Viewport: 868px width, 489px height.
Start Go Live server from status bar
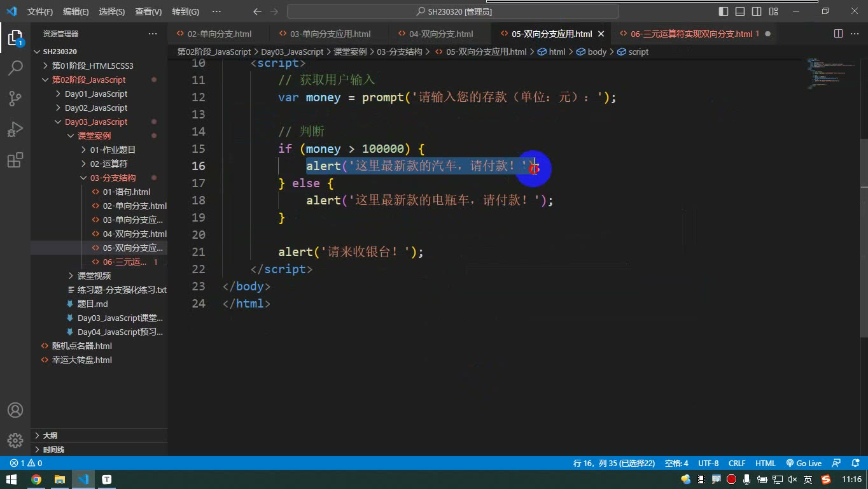point(804,464)
